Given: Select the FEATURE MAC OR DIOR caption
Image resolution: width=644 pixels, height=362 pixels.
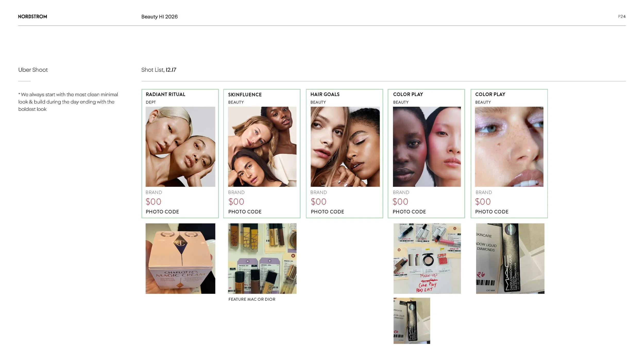Looking at the screenshot, I should pos(252,299).
